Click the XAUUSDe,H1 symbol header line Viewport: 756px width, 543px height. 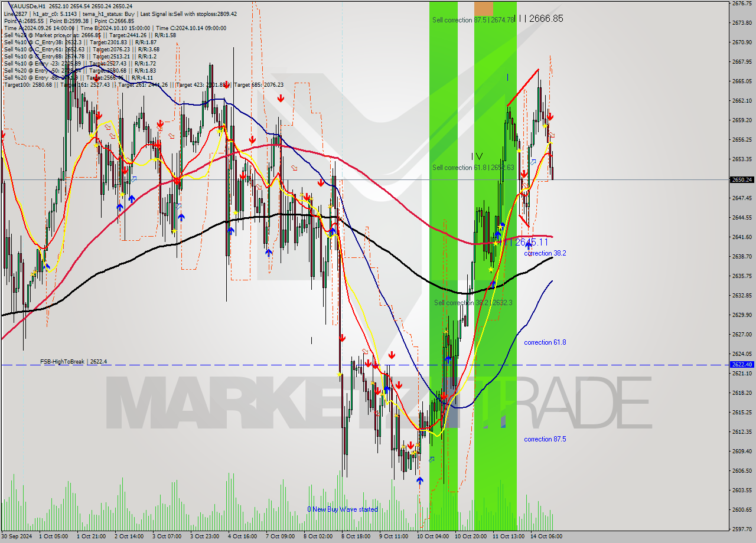coord(72,6)
